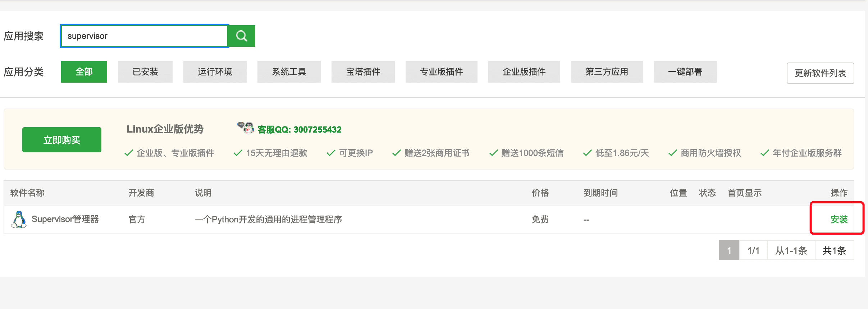Viewport: 868px width, 309px height.
Task: Click the customer service QQ avatar icon
Action: tap(246, 128)
